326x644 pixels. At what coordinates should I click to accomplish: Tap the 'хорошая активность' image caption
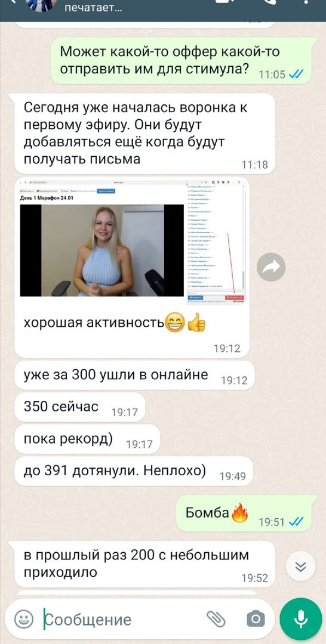tap(94, 323)
